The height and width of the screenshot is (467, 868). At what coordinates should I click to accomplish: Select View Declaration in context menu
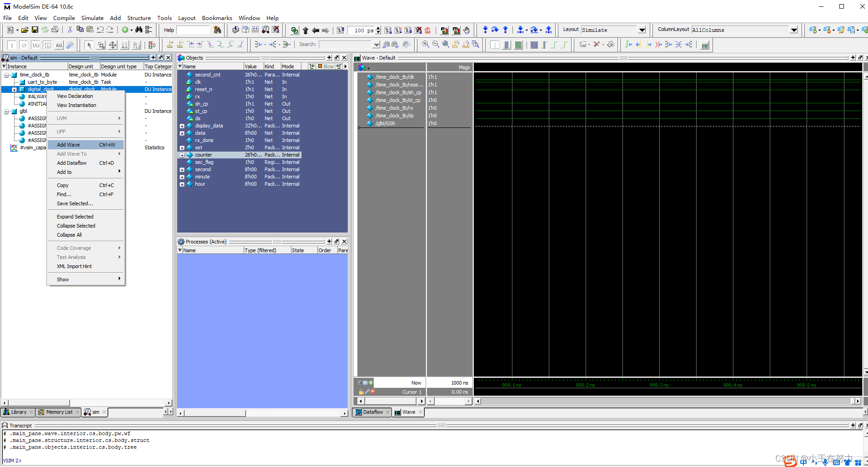(x=85, y=96)
